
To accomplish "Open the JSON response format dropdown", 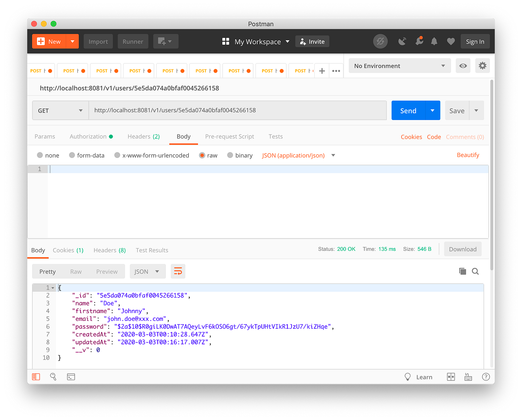I will click(148, 271).
